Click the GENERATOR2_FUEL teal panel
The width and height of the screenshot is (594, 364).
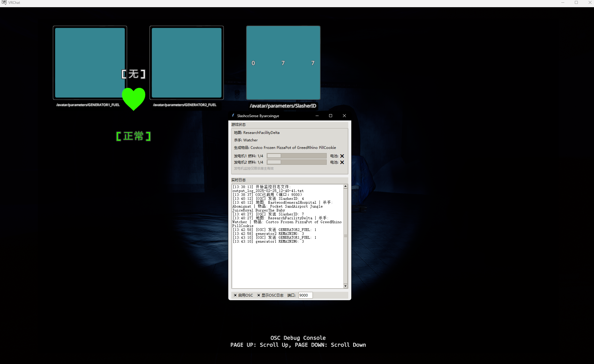coord(186,63)
